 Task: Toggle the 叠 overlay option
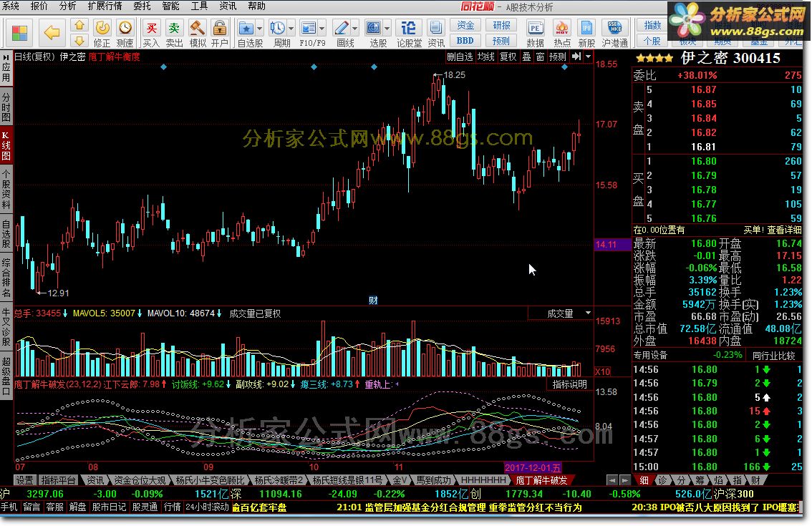click(527, 57)
